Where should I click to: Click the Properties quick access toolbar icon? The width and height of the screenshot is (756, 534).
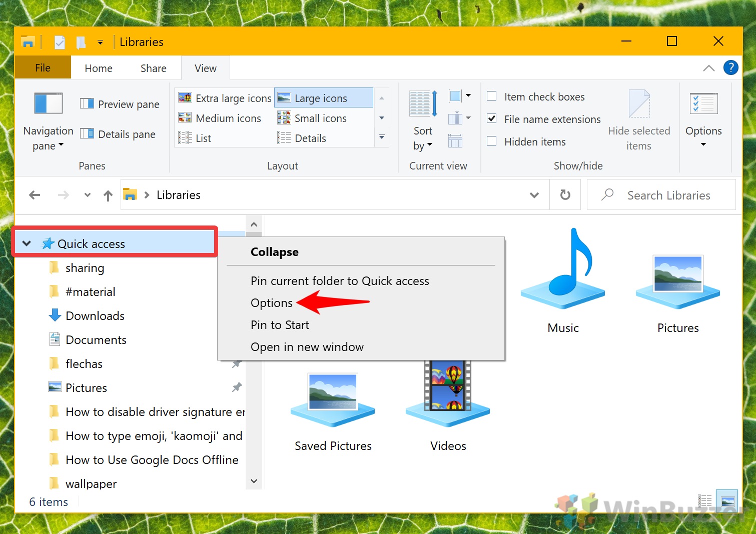pos(60,42)
